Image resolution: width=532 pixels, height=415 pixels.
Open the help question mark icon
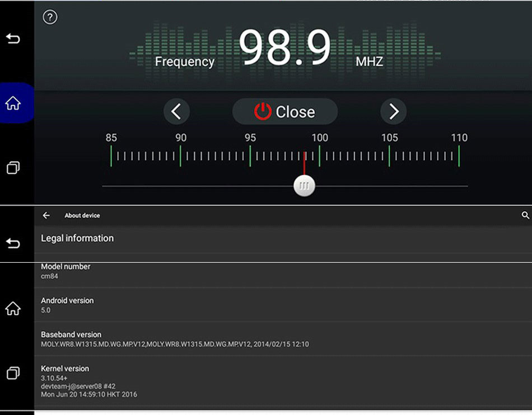[50, 17]
